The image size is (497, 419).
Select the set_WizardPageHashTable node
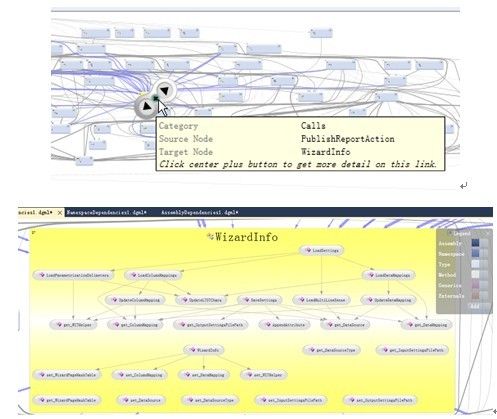click(67, 375)
